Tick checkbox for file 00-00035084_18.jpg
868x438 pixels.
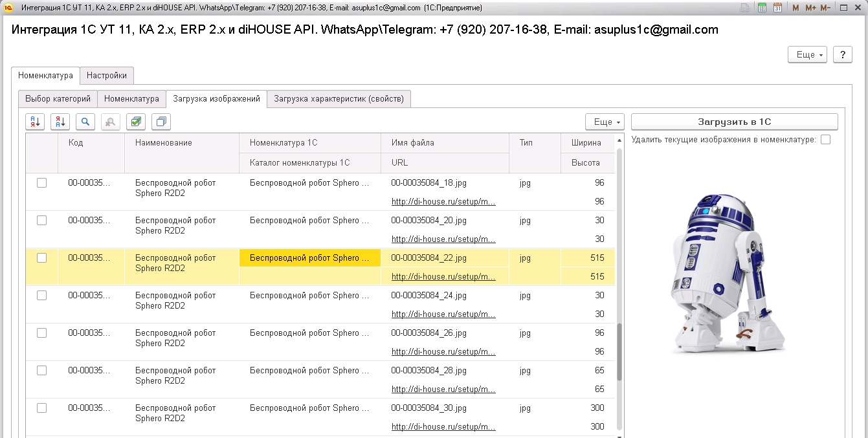[41, 183]
